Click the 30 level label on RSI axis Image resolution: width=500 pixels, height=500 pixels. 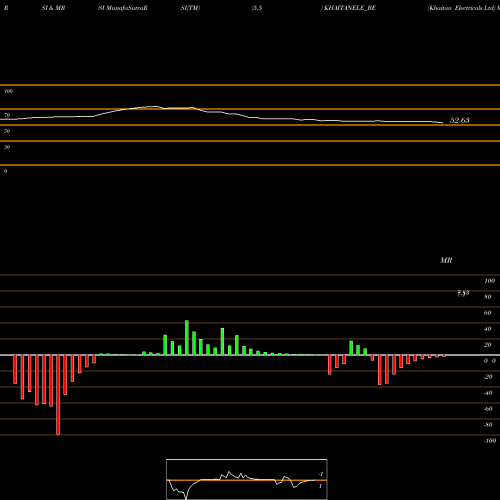pos(7,147)
